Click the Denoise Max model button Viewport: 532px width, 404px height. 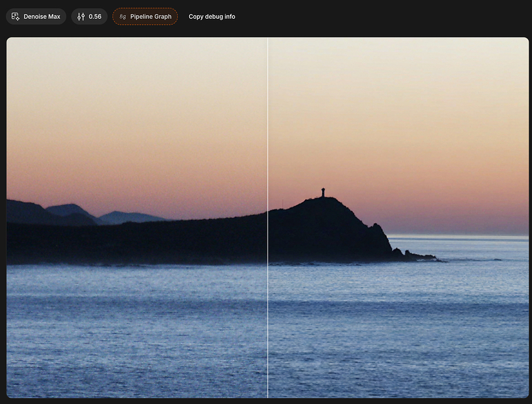(36, 16)
